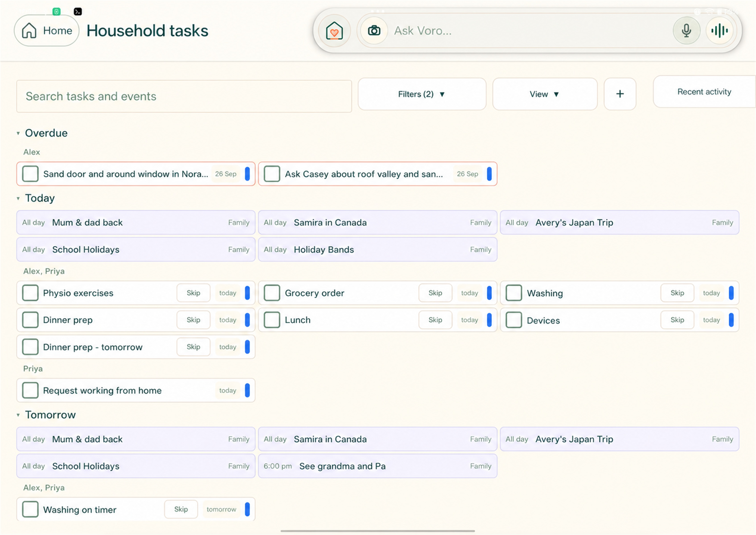Image resolution: width=756 pixels, height=535 pixels.
Task: Click the house-with-heart Voro icon
Action: click(334, 31)
